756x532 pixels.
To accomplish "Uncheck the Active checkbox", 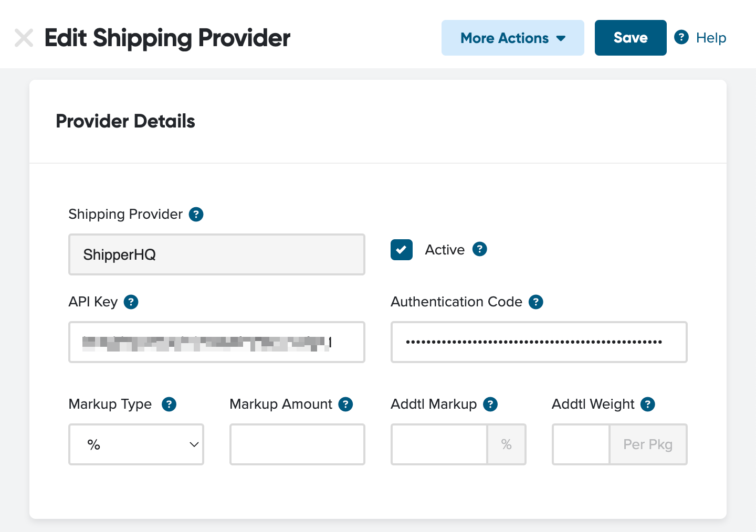I will pyautogui.click(x=402, y=250).
